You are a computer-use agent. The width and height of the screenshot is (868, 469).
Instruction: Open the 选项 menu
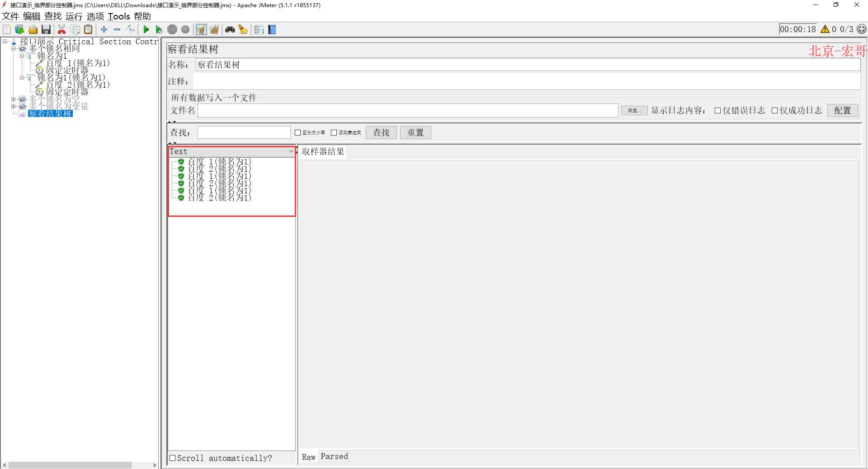(95, 16)
